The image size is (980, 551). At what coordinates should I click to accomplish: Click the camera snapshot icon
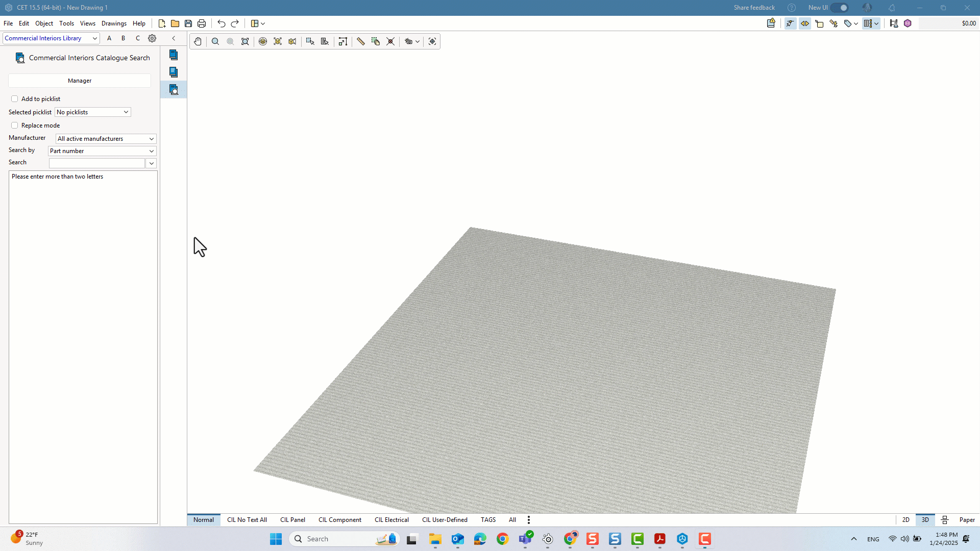(x=408, y=41)
